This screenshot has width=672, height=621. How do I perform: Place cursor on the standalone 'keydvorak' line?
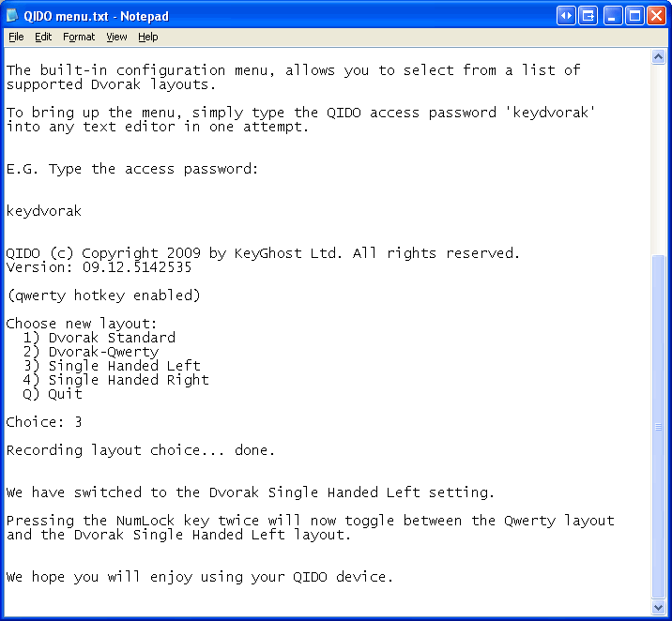coord(44,211)
